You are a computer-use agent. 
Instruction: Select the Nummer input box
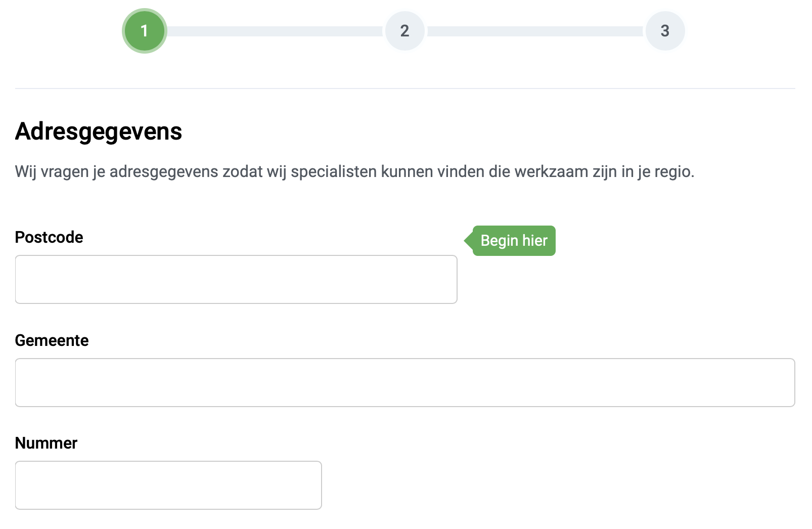pos(168,485)
